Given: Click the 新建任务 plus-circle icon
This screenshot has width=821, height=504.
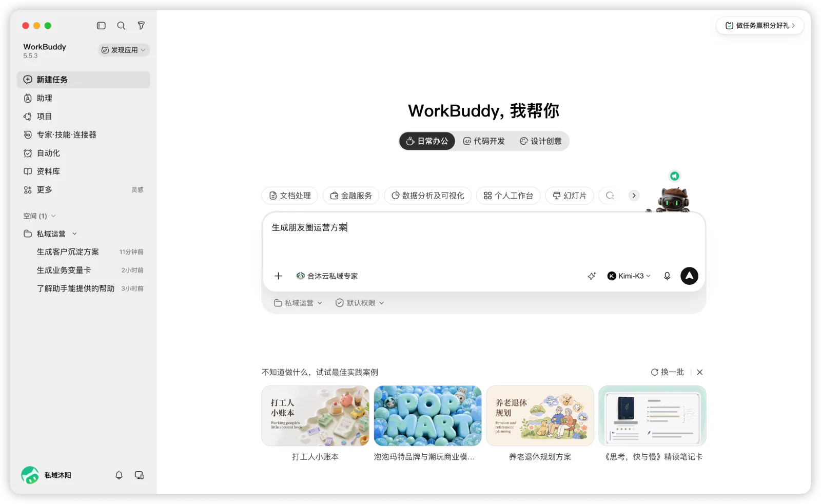Looking at the screenshot, I should coord(28,80).
